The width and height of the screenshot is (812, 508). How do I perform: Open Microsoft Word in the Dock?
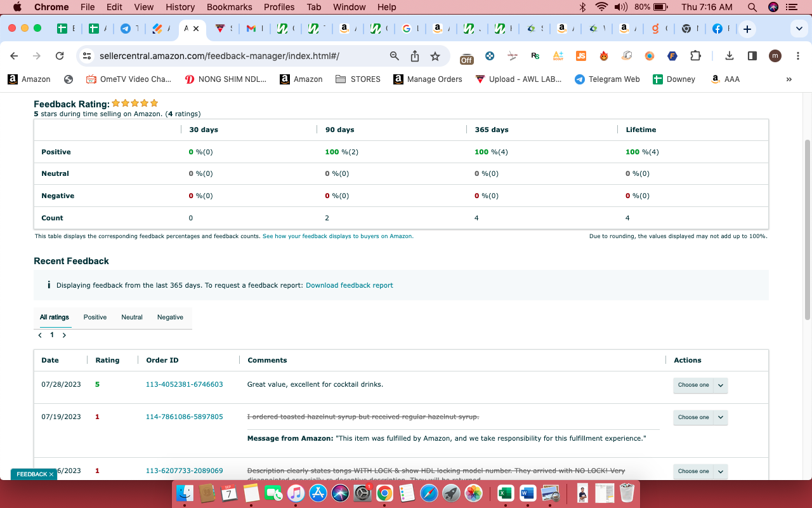[528, 493]
